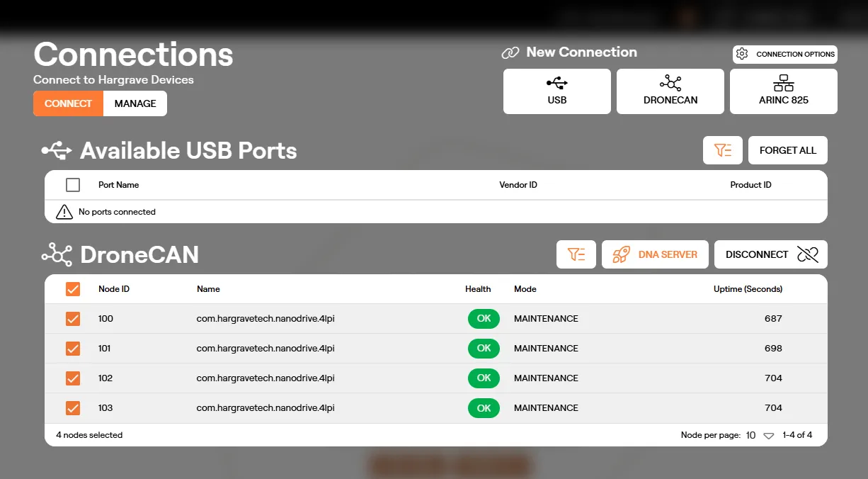Select the node name in row 101
The height and width of the screenshot is (479, 868).
[x=265, y=349]
